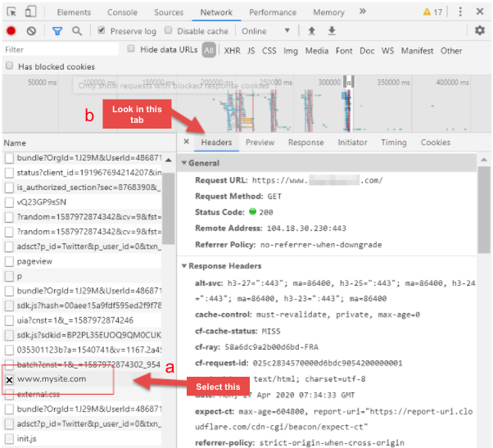Open the Performance tab

pos(273,12)
